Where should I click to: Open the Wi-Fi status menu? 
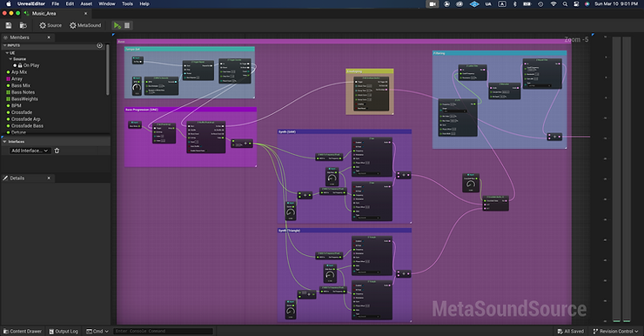click(x=553, y=3)
